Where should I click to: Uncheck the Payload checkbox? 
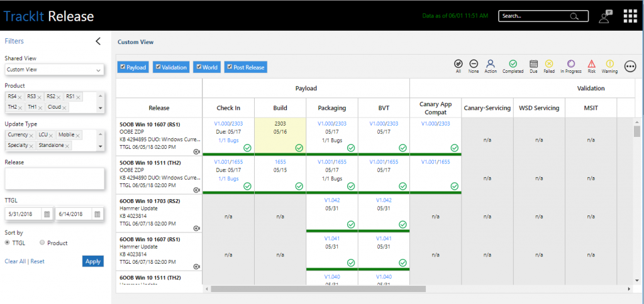click(123, 67)
